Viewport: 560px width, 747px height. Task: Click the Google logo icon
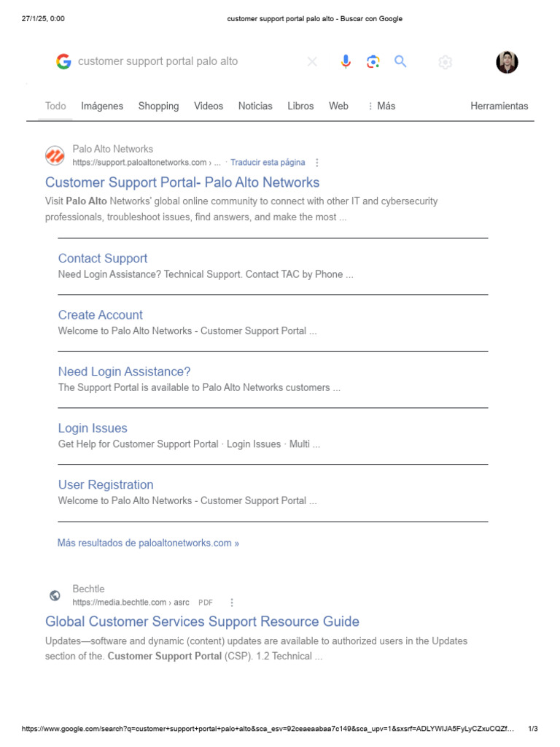(x=63, y=61)
